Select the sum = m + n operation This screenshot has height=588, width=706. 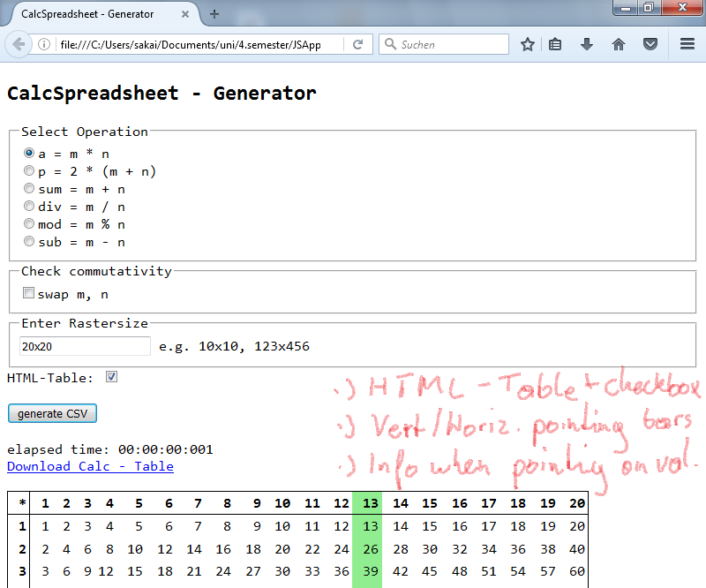29,188
